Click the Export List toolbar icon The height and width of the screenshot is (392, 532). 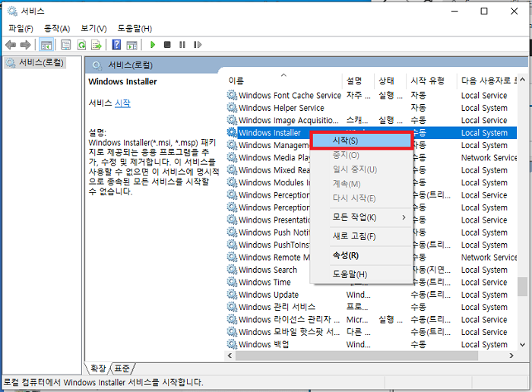click(x=97, y=45)
